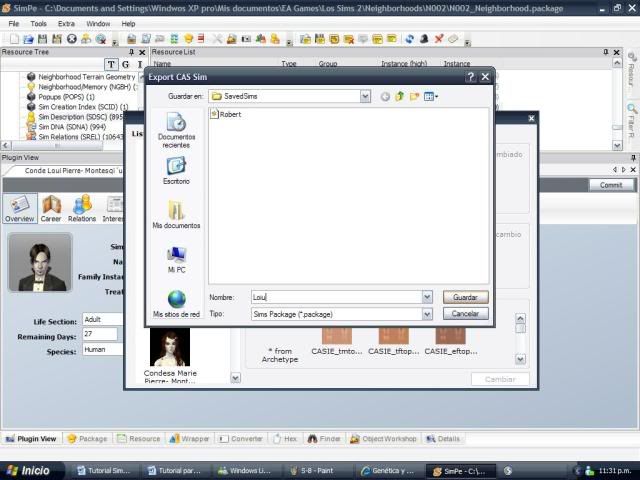
Task: Click the Save As toolbar icon
Action: [x=57, y=39]
